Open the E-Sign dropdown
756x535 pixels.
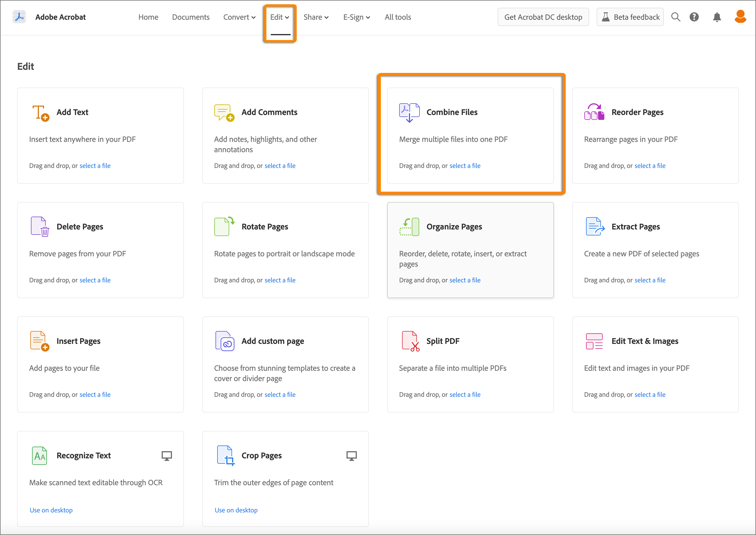pyautogui.click(x=357, y=17)
